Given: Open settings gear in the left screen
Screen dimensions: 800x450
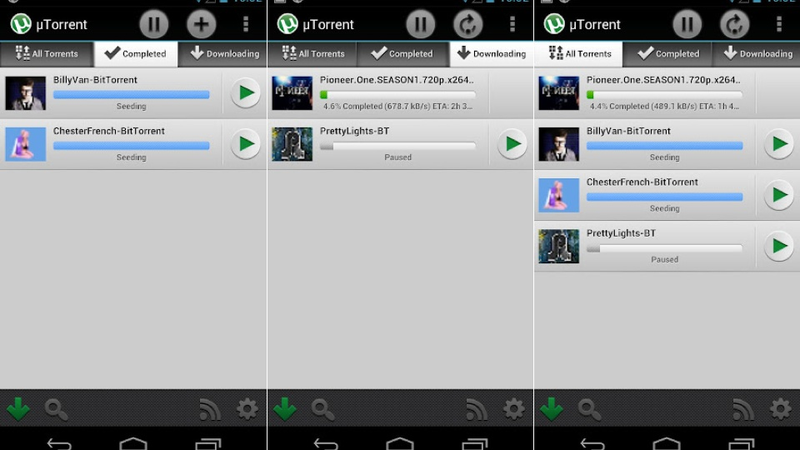Looking at the screenshot, I should [247, 409].
